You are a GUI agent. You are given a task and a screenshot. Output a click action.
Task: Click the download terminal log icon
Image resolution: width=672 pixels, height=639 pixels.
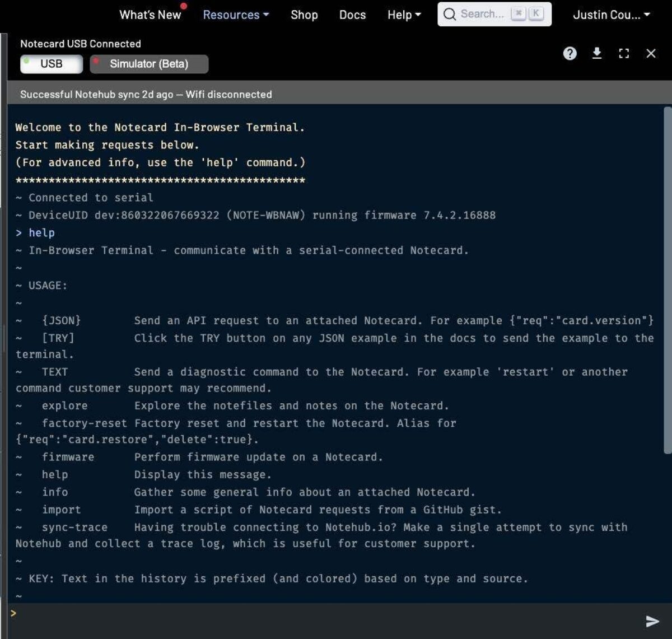597,53
